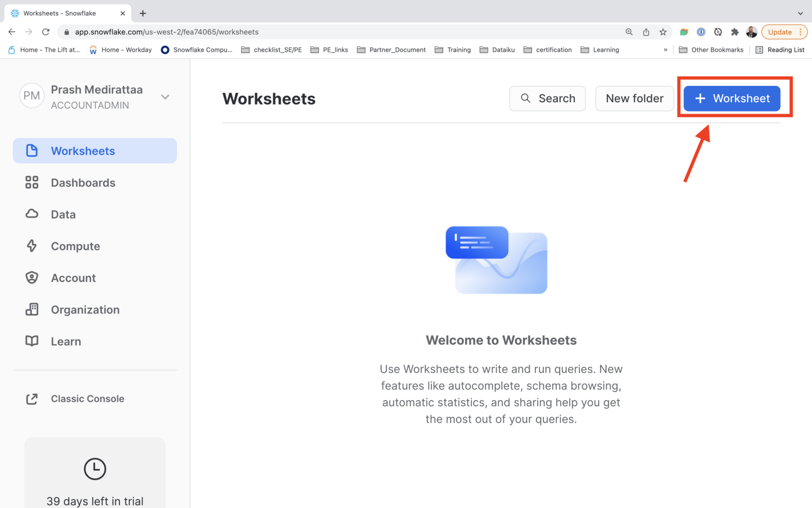Open the Home - Workday bookmark
This screenshot has width=812, height=508.
(x=121, y=50)
